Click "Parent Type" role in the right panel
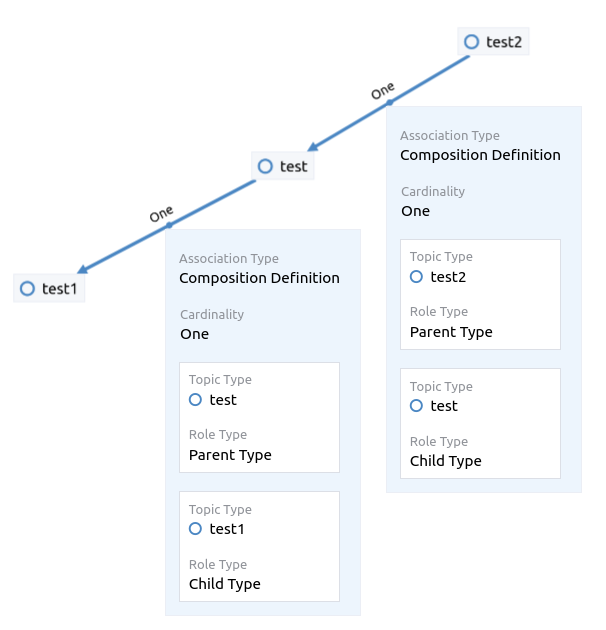The height and width of the screenshot is (630, 606). pyautogui.click(x=451, y=332)
